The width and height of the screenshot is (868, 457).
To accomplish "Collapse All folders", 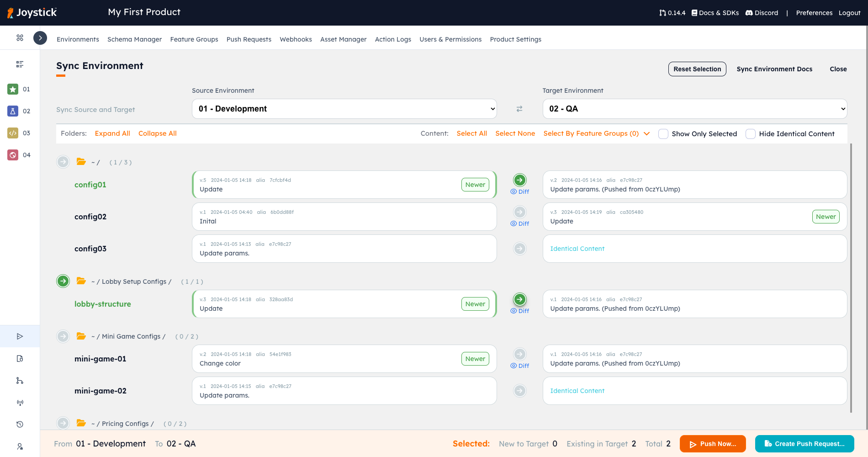I will tap(158, 133).
